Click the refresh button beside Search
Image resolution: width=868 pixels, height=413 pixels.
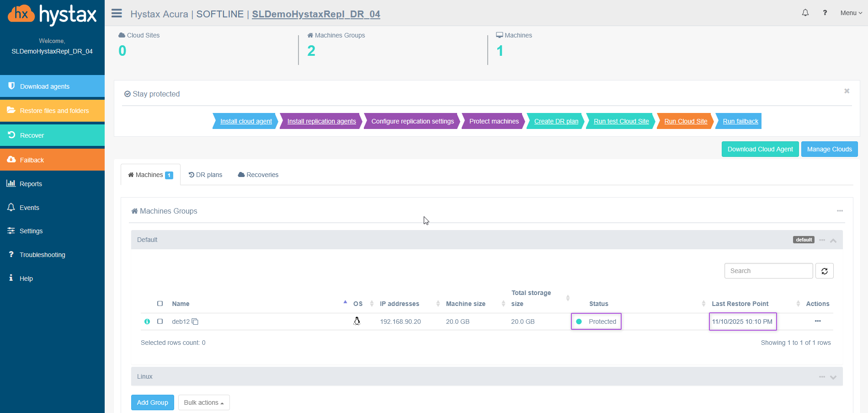coord(824,271)
